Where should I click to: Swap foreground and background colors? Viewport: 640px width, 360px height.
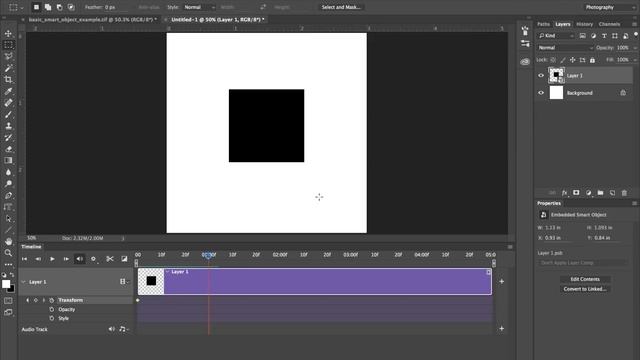point(12,275)
